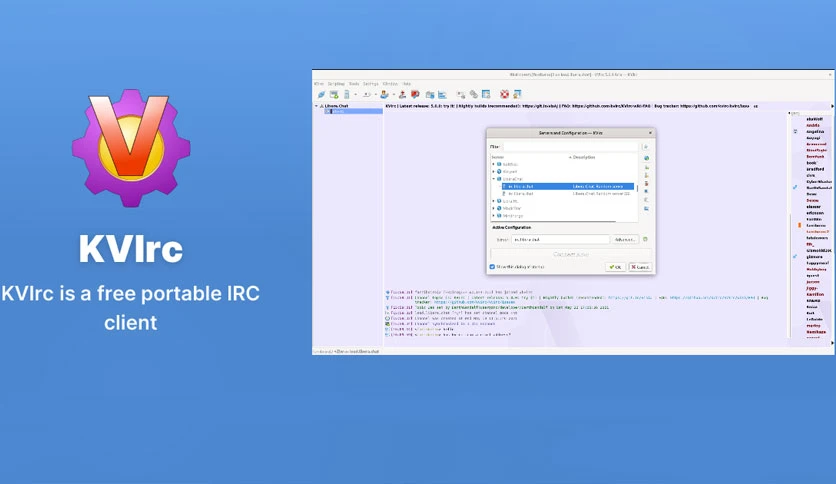This screenshot has height=484, width=836.
Task: Click the Server input field under Active Configuration
Action: click(560, 239)
